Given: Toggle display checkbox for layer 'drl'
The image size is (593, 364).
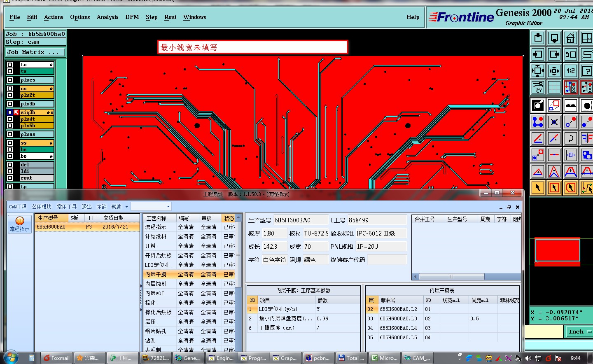Looking at the screenshot, I should tap(10, 165).
